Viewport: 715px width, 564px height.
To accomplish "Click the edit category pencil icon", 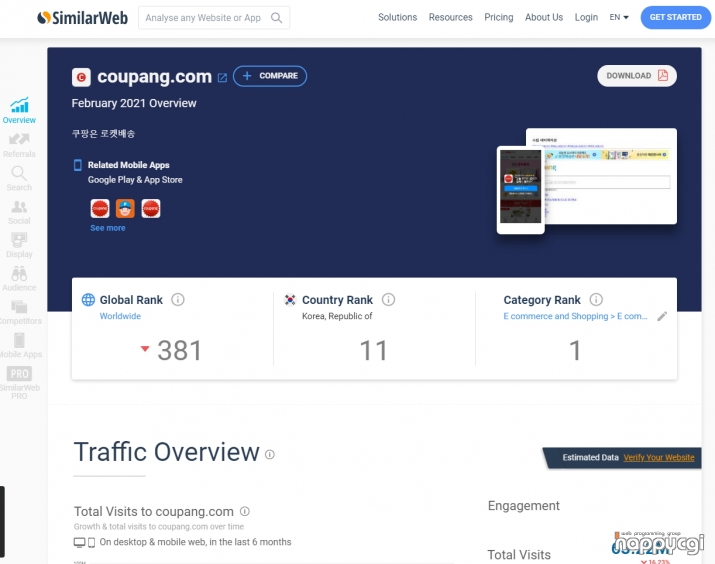I will tap(662, 316).
